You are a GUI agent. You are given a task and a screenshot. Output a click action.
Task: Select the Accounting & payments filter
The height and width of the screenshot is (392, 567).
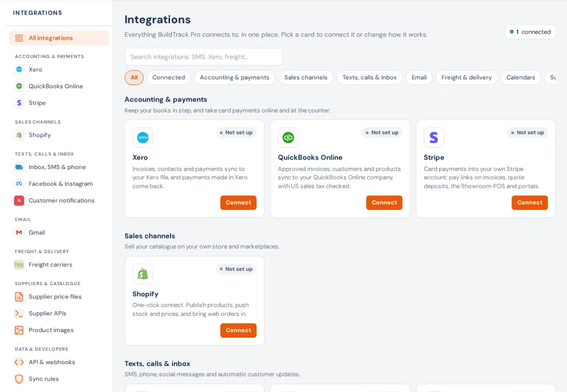(x=234, y=77)
